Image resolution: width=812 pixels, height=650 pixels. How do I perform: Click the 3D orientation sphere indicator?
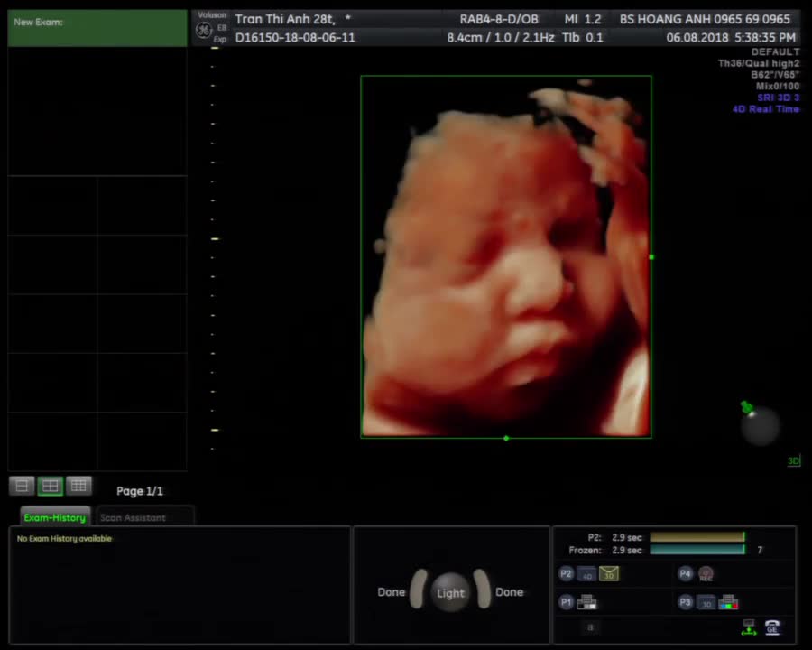pyautogui.click(x=759, y=424)
